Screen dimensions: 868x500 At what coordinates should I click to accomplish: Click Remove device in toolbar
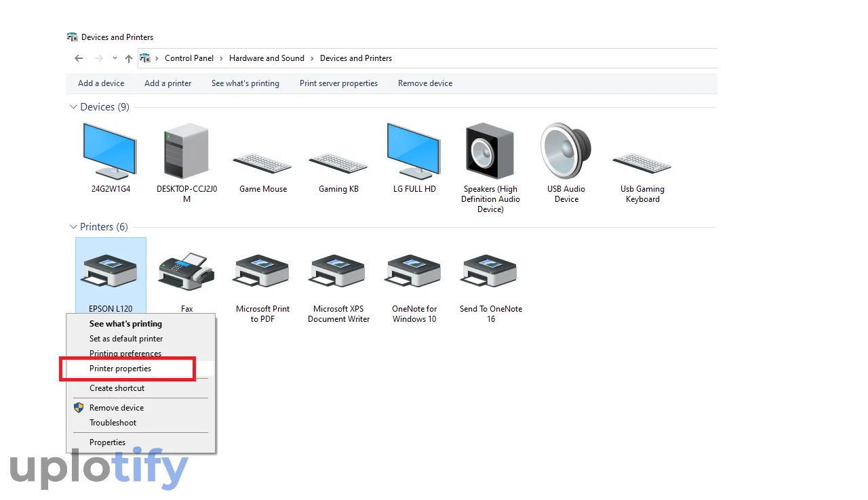coord(425,83)
